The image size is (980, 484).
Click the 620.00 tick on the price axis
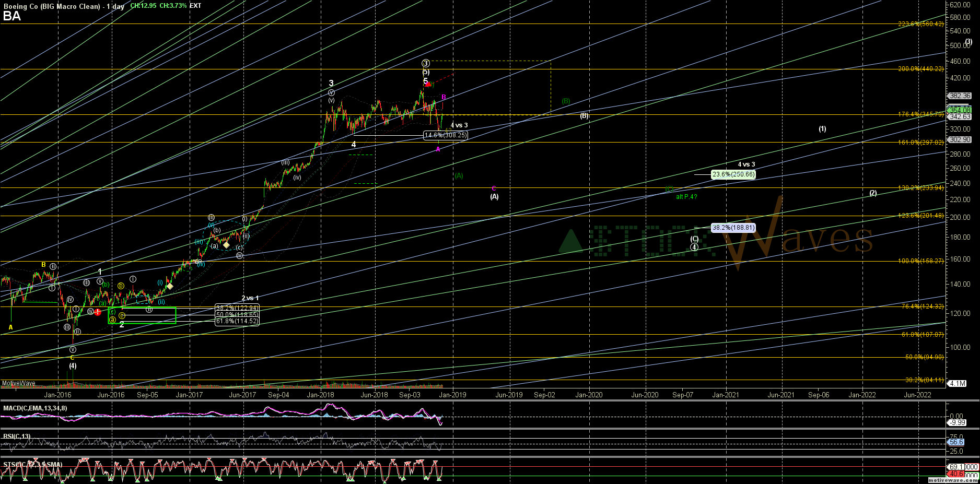click(x=961, y=5)
